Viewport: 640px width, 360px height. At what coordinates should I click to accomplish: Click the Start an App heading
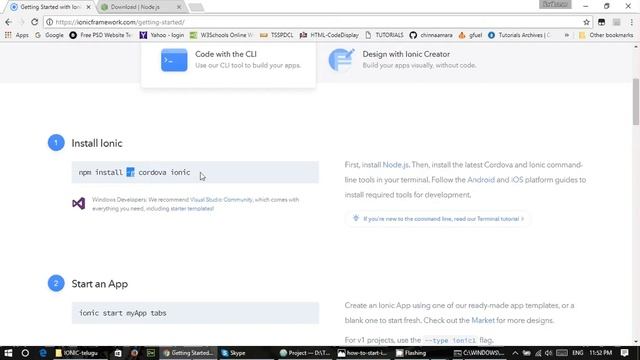100,284
